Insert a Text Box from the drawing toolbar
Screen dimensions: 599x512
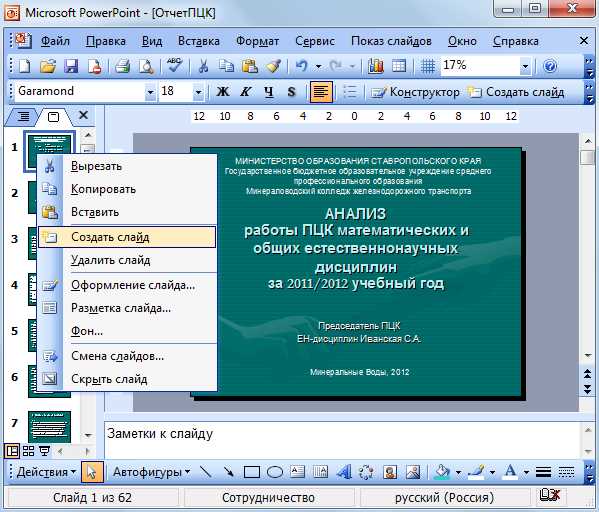(298, 472)
